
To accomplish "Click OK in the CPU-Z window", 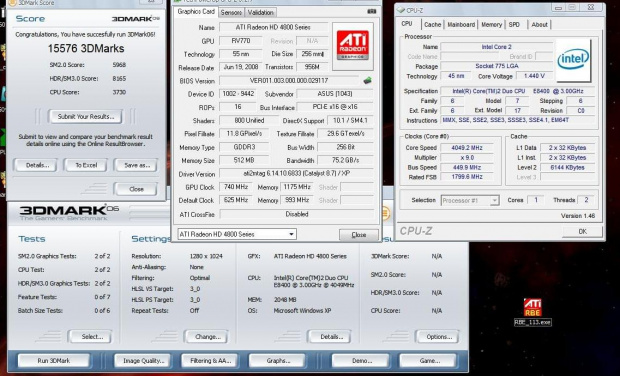I will 582,231.
